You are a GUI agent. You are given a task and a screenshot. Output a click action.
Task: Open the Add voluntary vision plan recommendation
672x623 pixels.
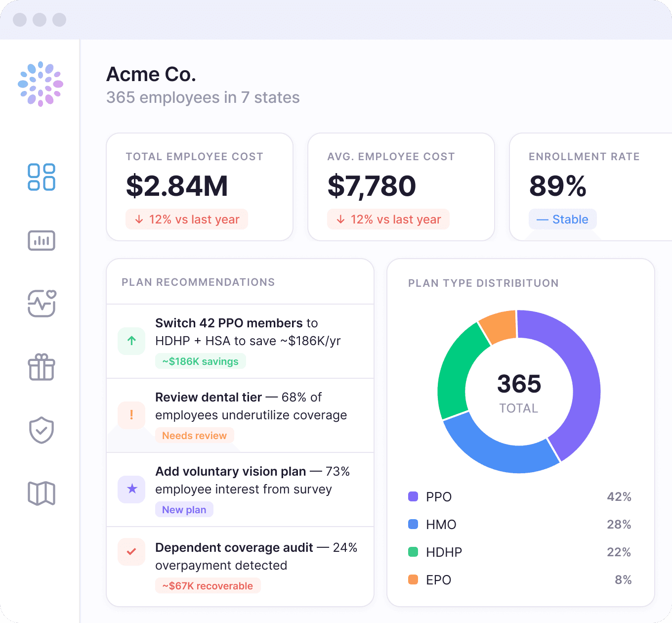(240, 489)
